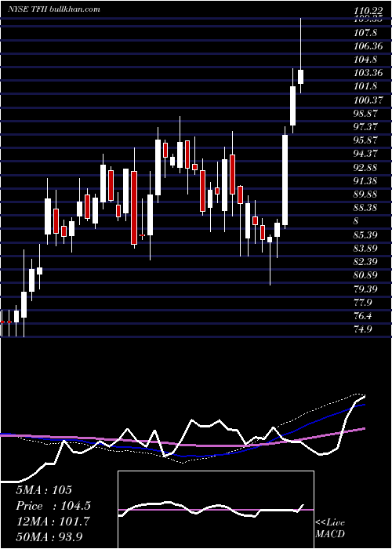392x549 pixels.
Task: Select the 82.39 price axis label
Action: (x=365, y=261)
